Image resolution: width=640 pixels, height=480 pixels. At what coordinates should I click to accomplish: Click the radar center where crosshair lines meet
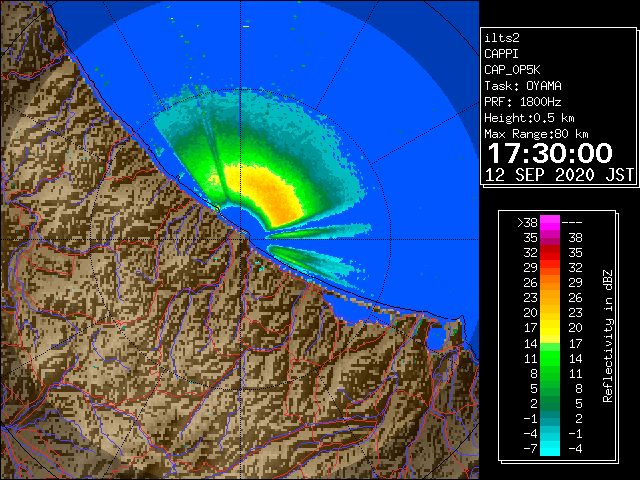click(x=241, y=240)
